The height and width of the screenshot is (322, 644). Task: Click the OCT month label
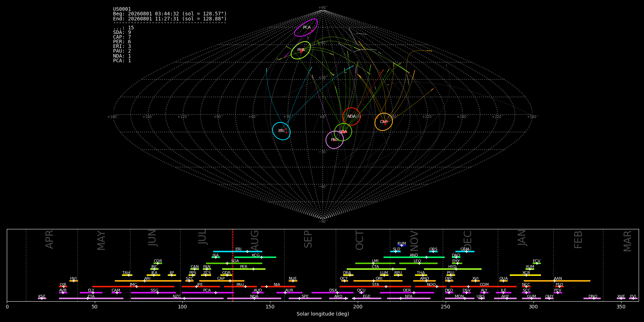click(360, 240)
